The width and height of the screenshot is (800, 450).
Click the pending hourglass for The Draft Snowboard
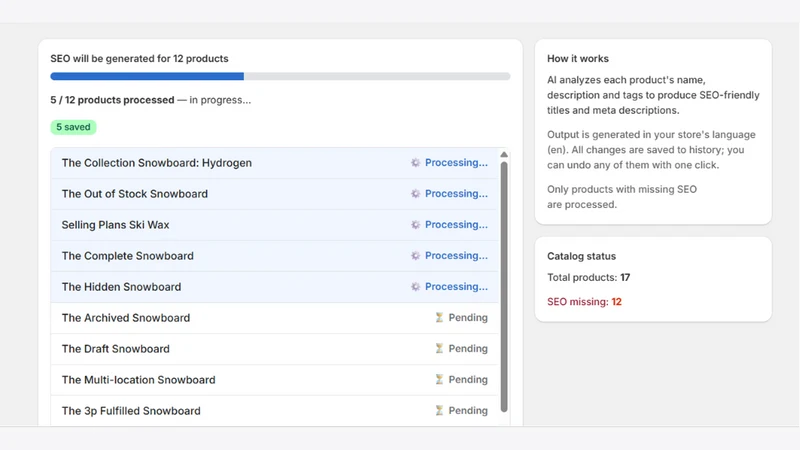[x=439, y=348]
